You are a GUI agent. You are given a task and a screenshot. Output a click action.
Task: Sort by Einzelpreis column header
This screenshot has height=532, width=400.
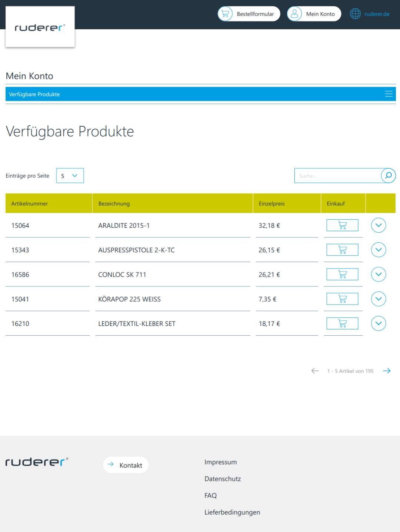pos(287,203)
